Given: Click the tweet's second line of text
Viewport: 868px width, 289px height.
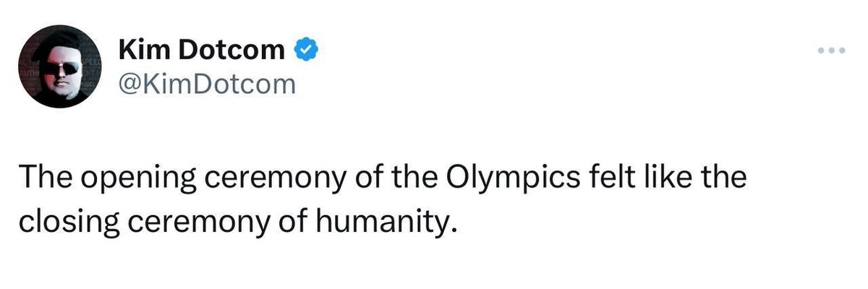Looking at the screenshot, I should (239, 222).
